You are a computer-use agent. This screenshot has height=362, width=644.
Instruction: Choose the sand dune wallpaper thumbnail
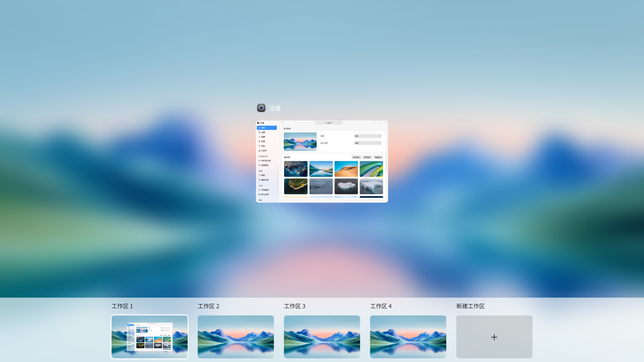(x=346, y=169)
